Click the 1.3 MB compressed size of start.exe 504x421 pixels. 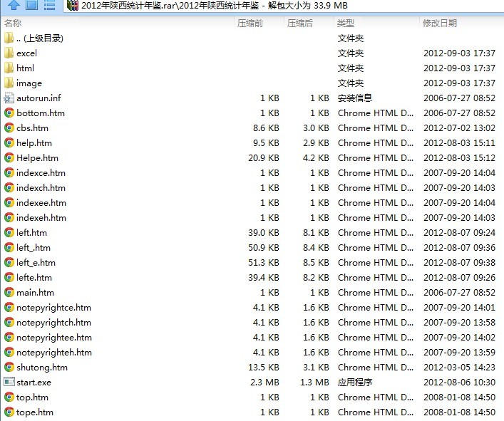[314, 382]
